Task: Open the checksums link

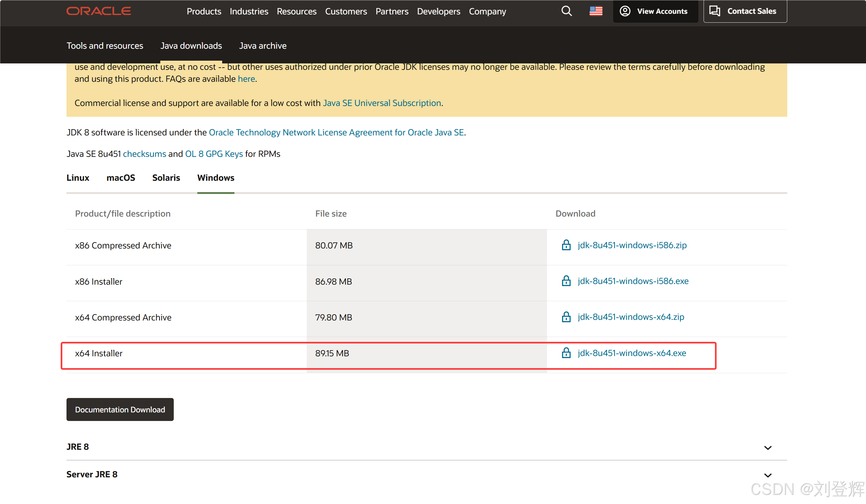Action: [144, 153]
